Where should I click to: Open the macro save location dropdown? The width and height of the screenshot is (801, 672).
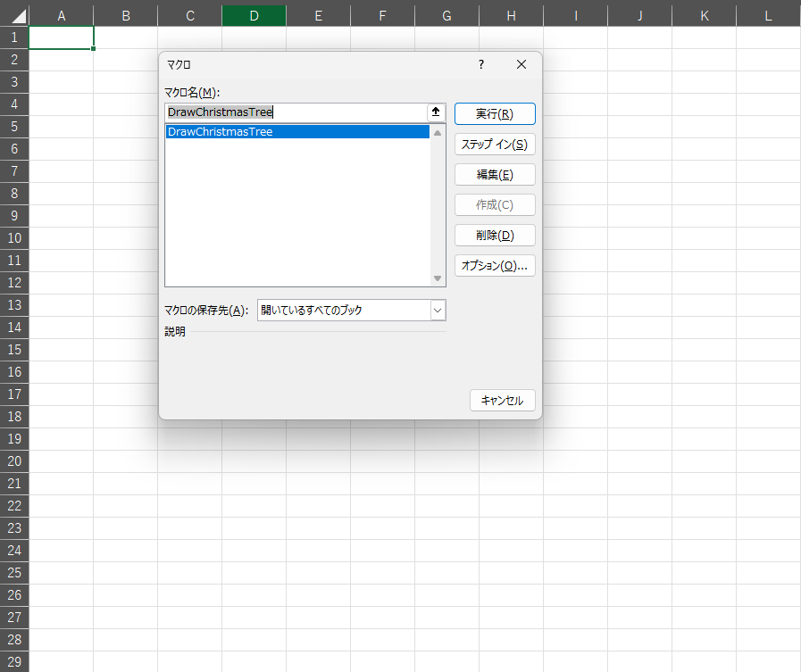(438, 310)
